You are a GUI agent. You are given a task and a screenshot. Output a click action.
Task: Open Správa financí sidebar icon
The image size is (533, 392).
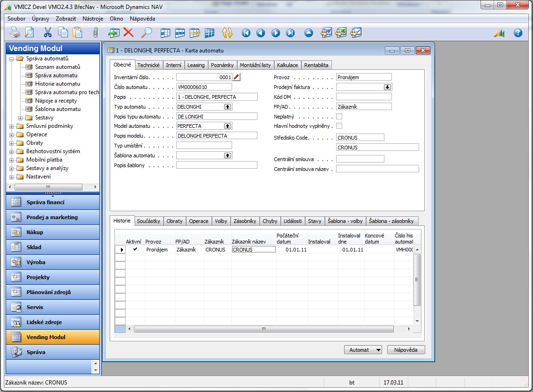[16, 202]
